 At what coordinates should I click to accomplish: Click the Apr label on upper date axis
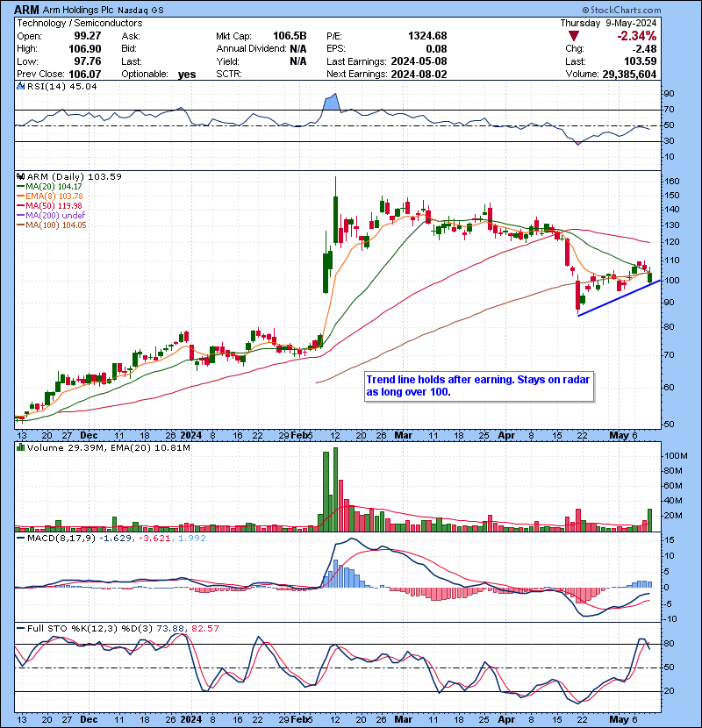pyautogui.click(x=506, y=436)
